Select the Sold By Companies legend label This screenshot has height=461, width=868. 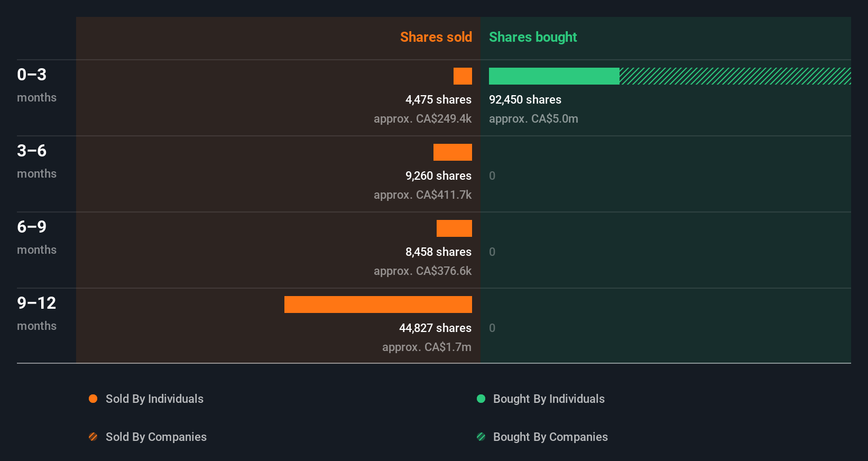tap(156, 437)
